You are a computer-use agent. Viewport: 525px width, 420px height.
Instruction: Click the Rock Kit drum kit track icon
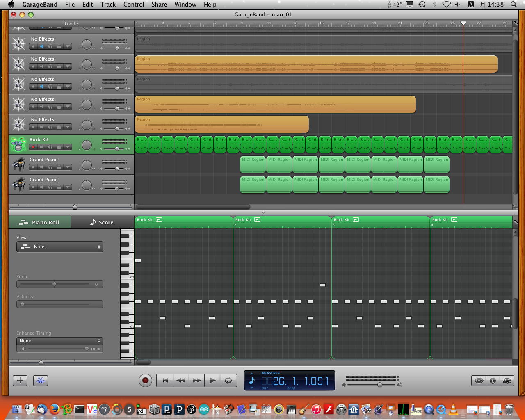click(18, 144)
